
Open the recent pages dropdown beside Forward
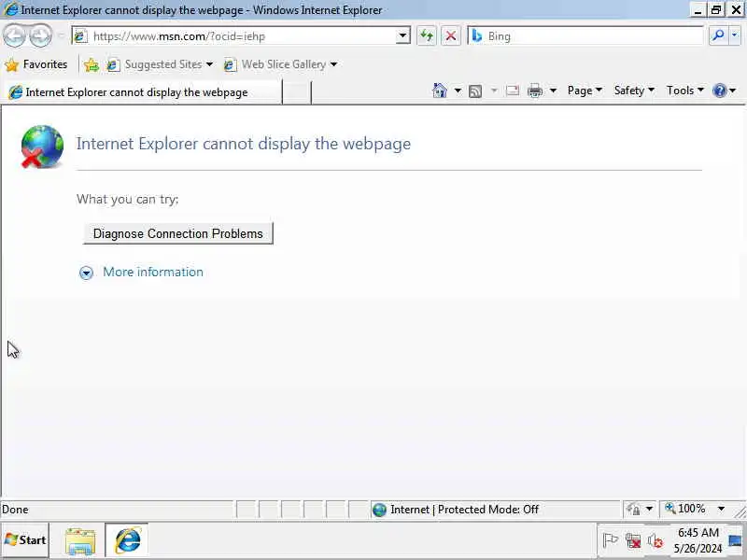pos(61,35)
